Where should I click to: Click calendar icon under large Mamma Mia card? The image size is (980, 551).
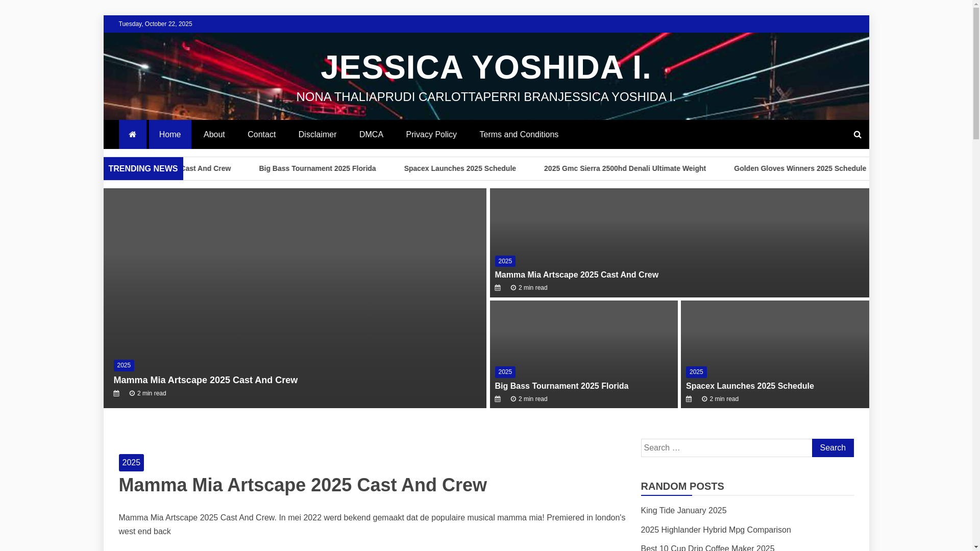[116, 393]
